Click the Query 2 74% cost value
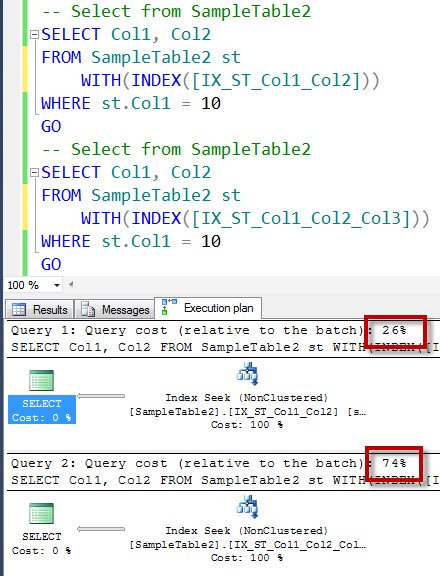Screen dimensions: 440x576 point(394,463)
